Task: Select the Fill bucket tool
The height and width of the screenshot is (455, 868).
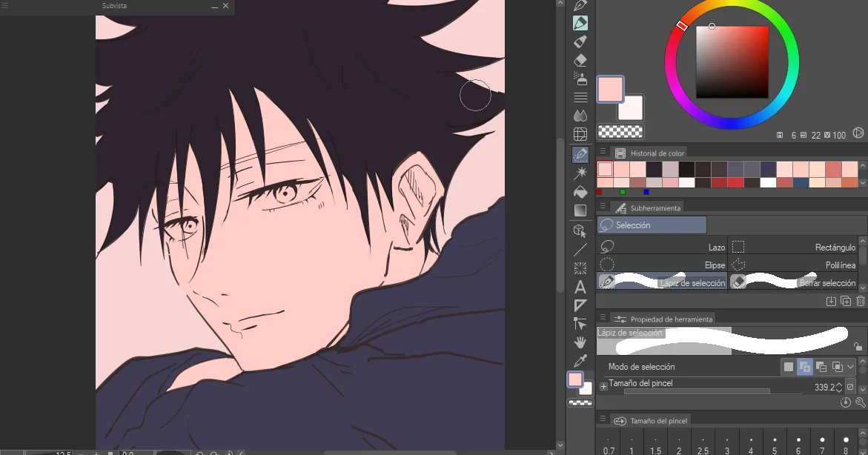Action: (x=580, y=192)
